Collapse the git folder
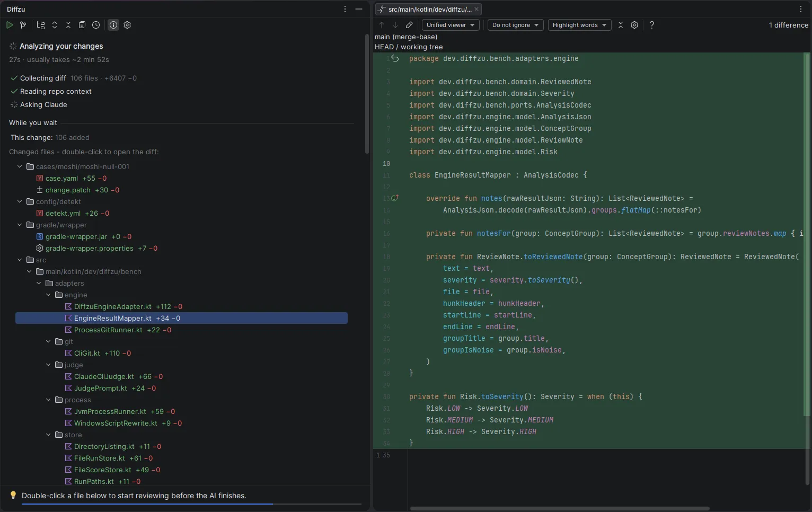Image resolution: width=812 pixels, height=512 pixels. 48,341
